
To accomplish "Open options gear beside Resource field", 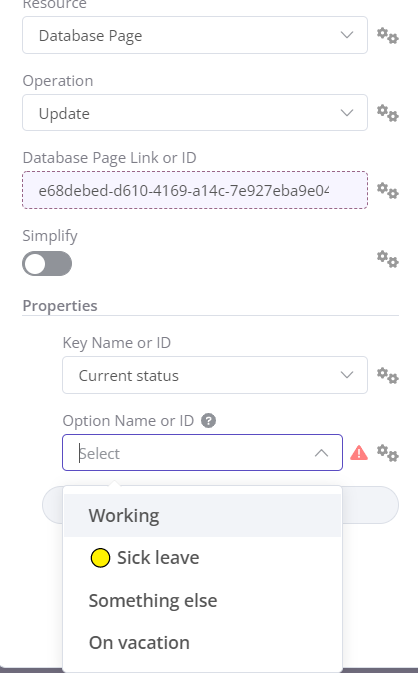I will (388, 36).
